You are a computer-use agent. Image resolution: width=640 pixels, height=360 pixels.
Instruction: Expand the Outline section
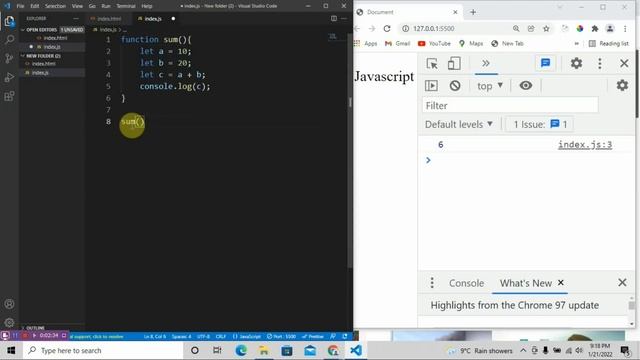35,328
